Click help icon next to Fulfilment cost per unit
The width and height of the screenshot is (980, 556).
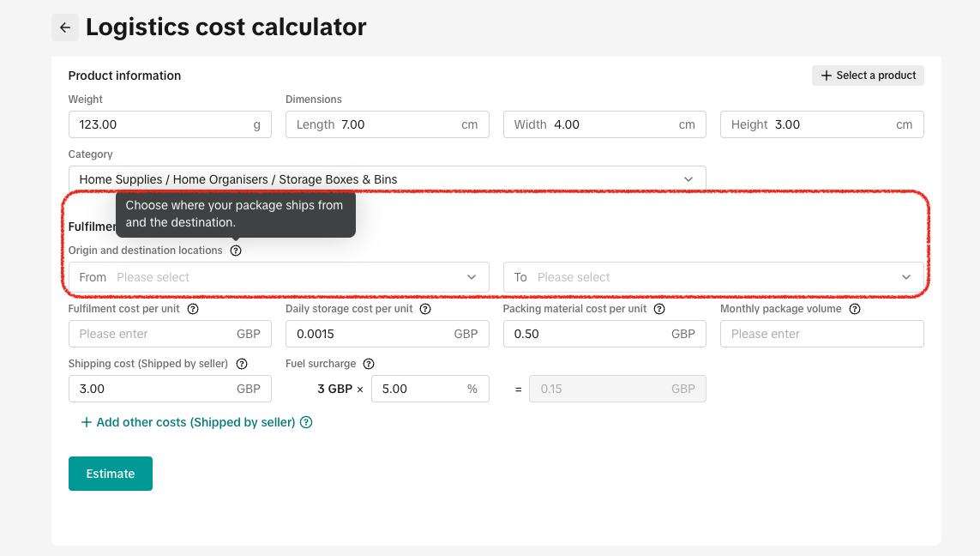tap(193, 309)
